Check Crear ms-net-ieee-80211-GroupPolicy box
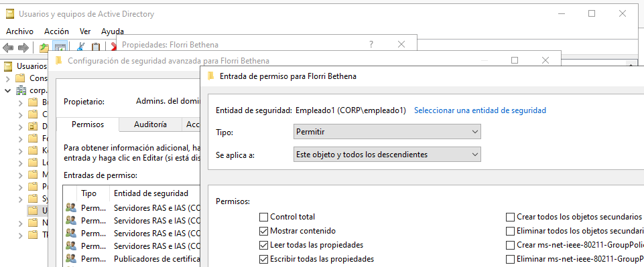This screenshot has width=644, height=267. coord(510,245)
